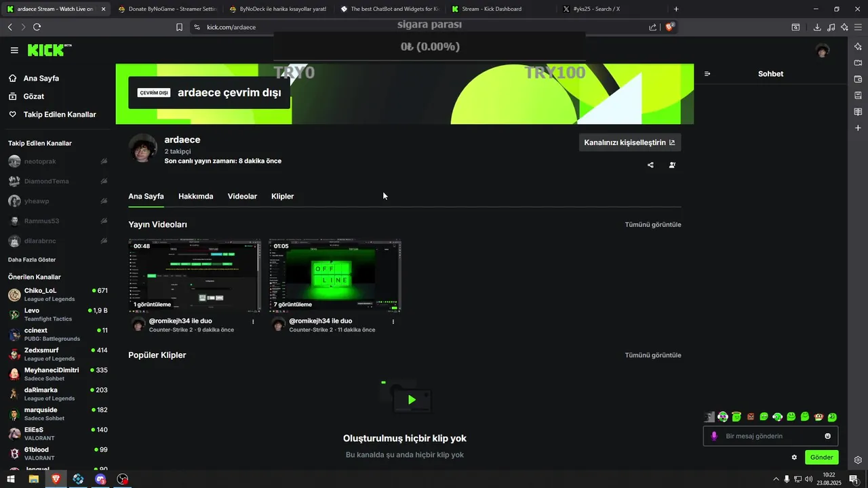Open Zedxsmurf recommended channel
Viewport: 868px width, 488px height.
58,354
